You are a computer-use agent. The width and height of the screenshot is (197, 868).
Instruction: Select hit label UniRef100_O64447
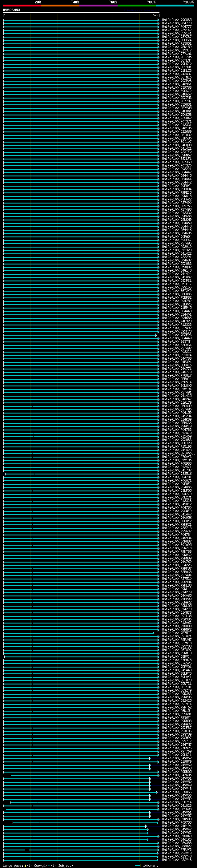pos(177,172)
